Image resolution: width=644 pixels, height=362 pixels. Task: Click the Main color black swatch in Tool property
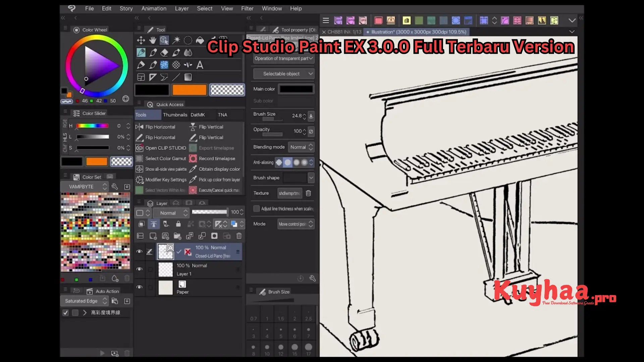tap(297, 89)
